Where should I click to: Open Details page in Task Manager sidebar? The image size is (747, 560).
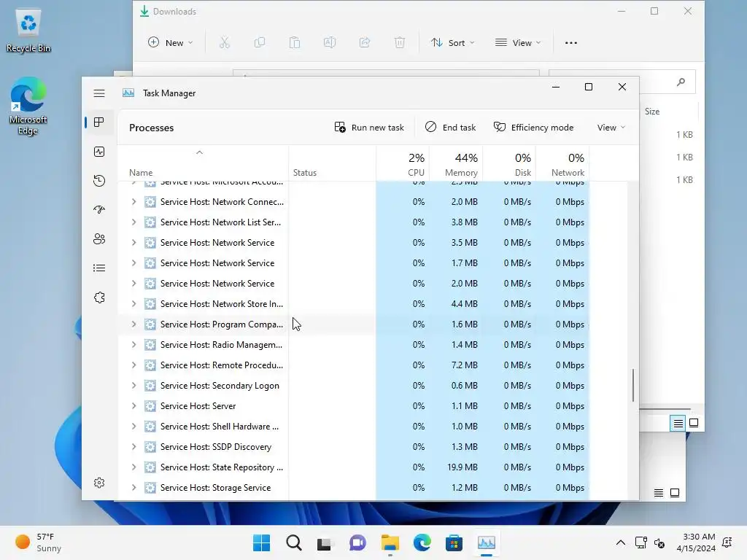[x=99, y=268]
